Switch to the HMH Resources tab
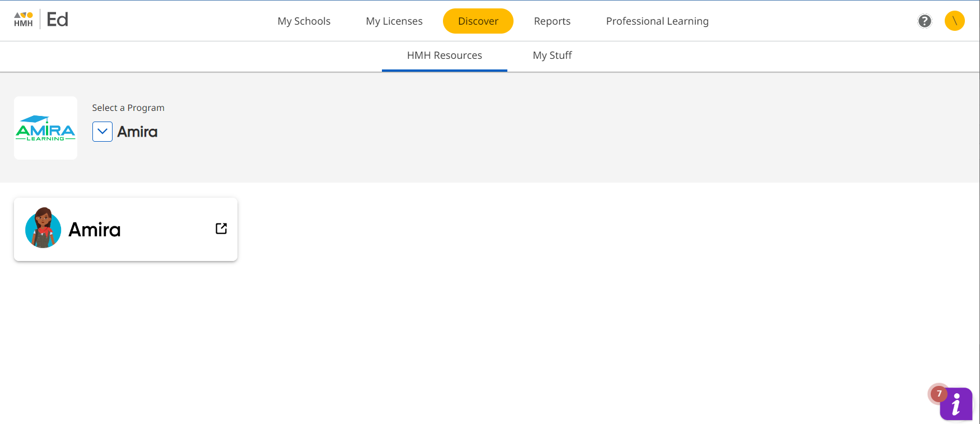Viewport: 980px width, 424px height. 444,55
